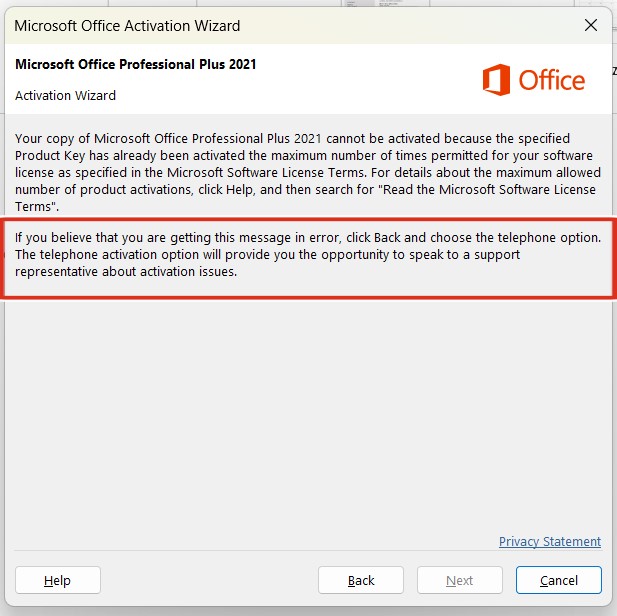Cancel the Office activation wizard

(x=559, y=580)
